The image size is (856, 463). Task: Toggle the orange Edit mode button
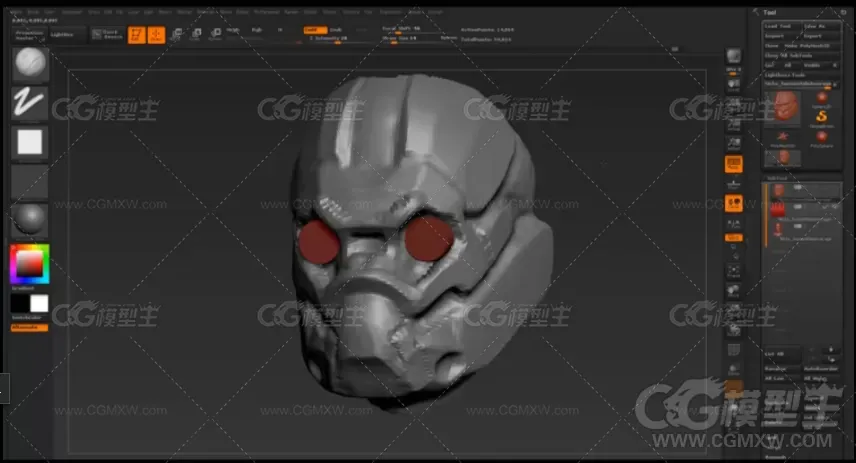(136, 35)
